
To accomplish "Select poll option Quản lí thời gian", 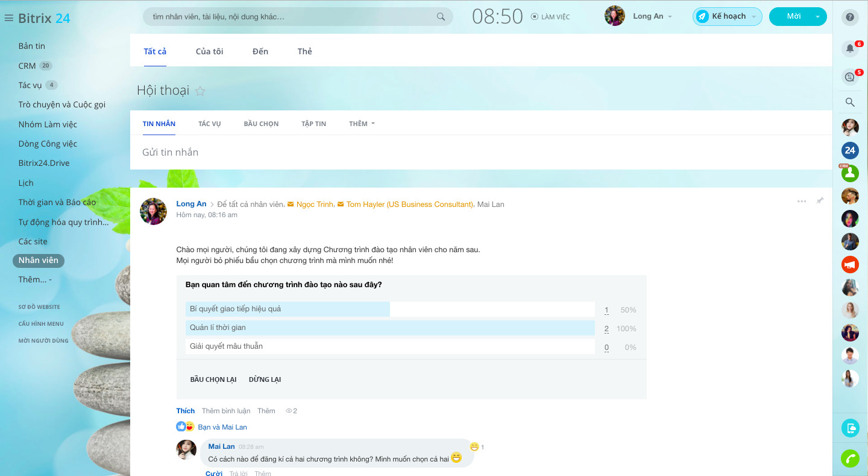I will 390,328.
